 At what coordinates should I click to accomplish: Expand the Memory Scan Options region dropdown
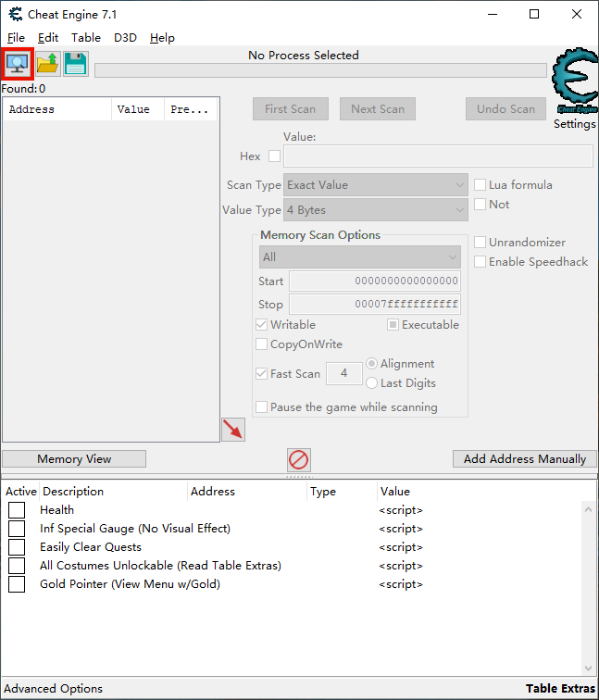point(359,257)
